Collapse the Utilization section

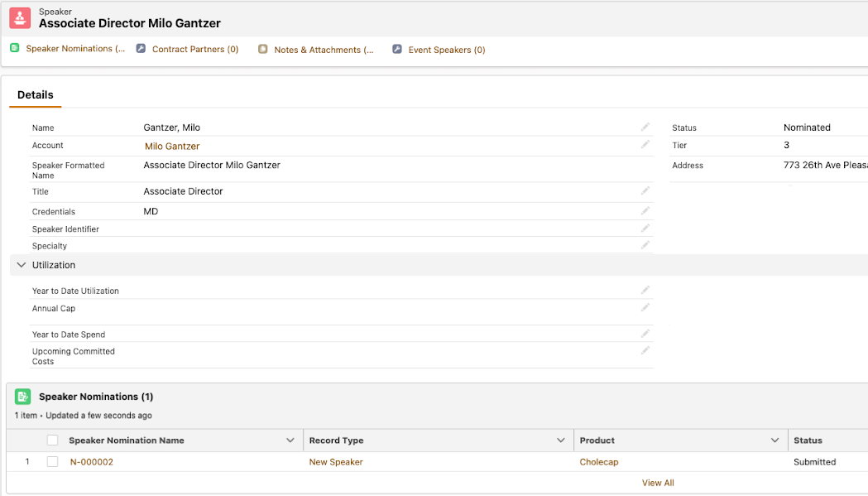(x=22, y=265)
